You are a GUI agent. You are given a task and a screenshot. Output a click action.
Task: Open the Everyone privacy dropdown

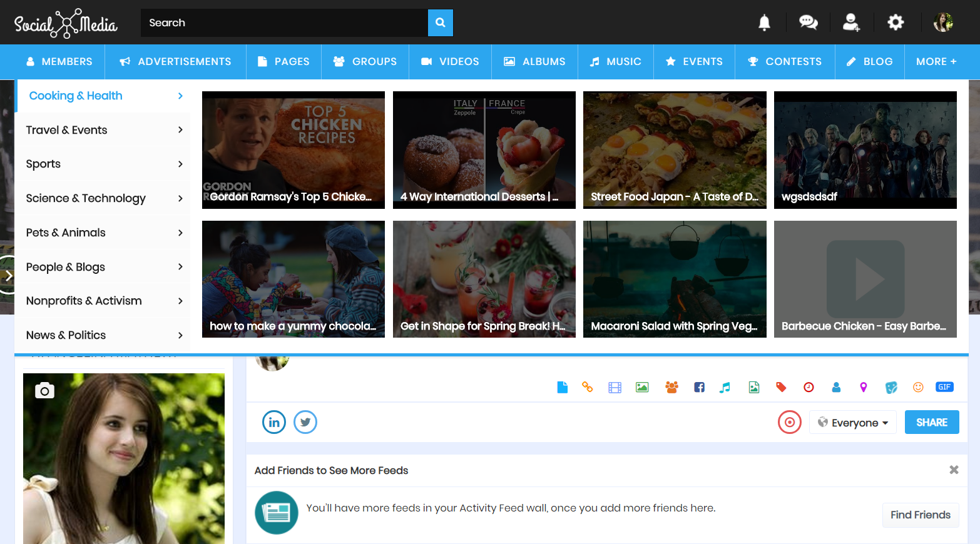point(853,422)
